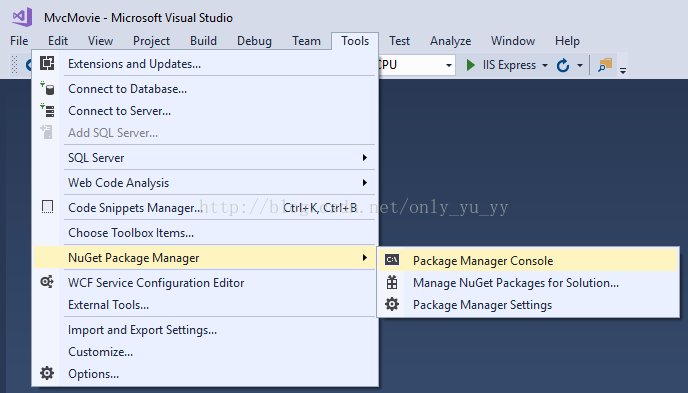The width and height of the screenshot is (688, 393).
Task: Click the Package Manager Console icon
Action: coord(392,260)
